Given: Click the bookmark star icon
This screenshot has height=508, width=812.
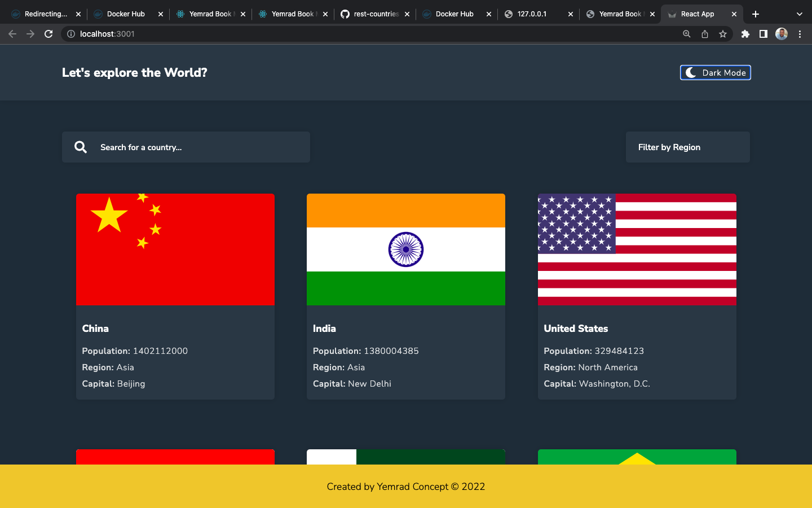Looking at the screenshot, I should pyautogui.click(x=722, y=34).
